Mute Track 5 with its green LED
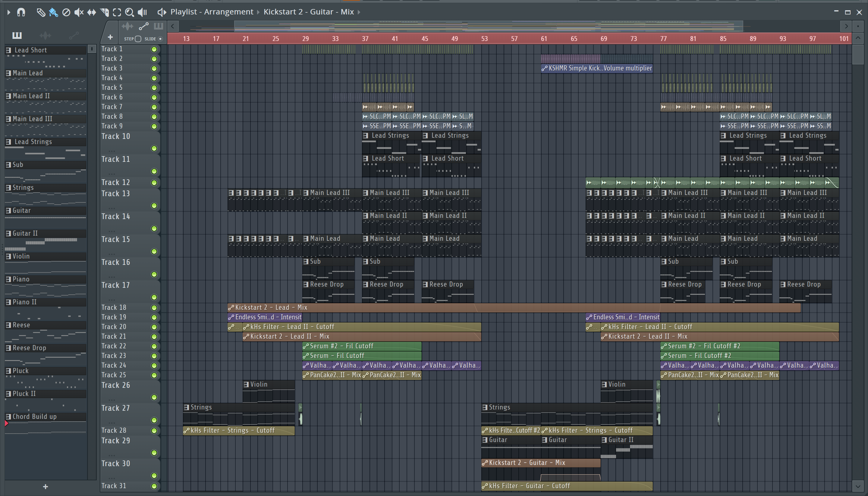This screenshot has height=496, width=868. (x=154, y=88)
